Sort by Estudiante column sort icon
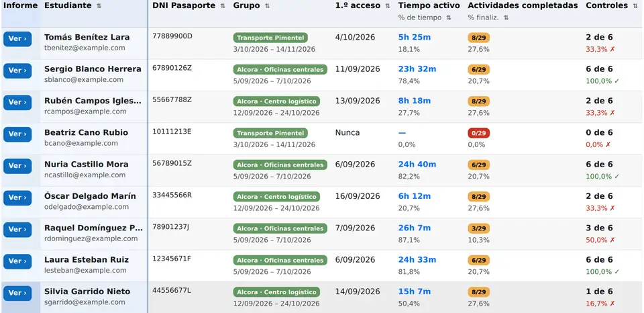 click(99, 6)
